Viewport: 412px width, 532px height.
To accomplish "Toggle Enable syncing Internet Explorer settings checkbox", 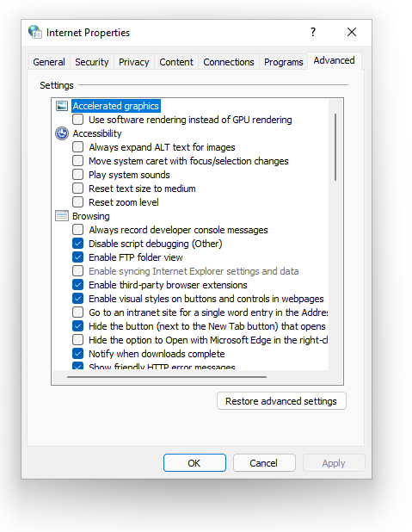I will click(78, 271).
